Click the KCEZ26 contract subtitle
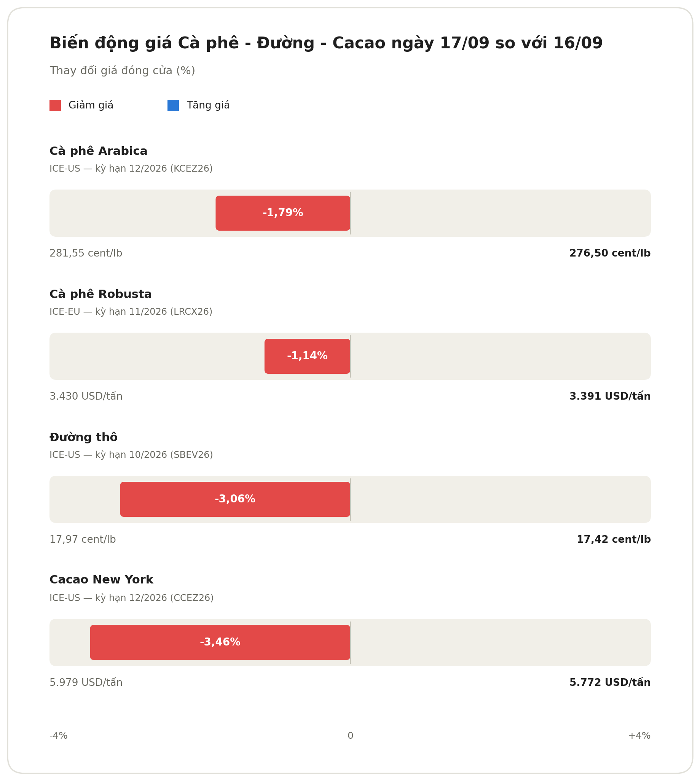The image size is (700, 781). [131, 169]
